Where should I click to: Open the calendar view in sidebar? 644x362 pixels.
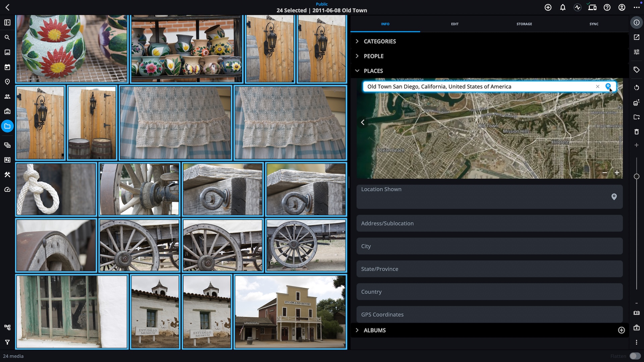(x=7, y=67)
